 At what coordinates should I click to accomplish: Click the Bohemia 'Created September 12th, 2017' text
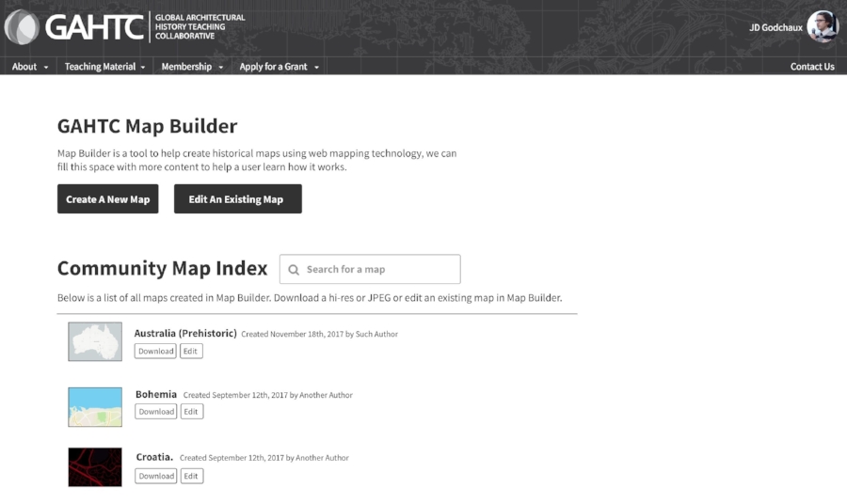point(268,396)
